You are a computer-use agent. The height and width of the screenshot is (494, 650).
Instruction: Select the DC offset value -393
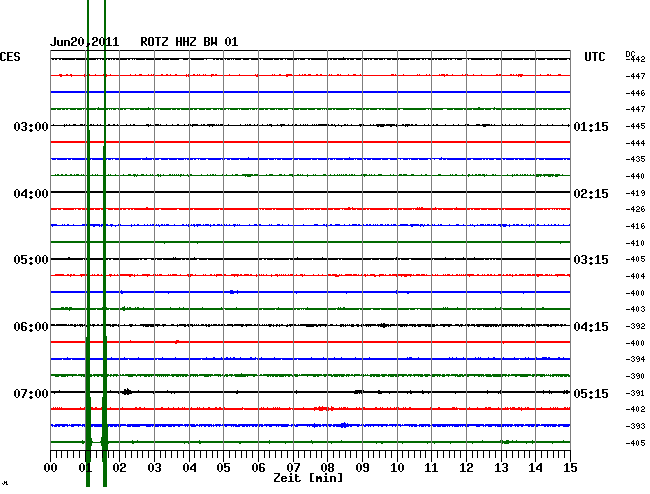point(635,426)
